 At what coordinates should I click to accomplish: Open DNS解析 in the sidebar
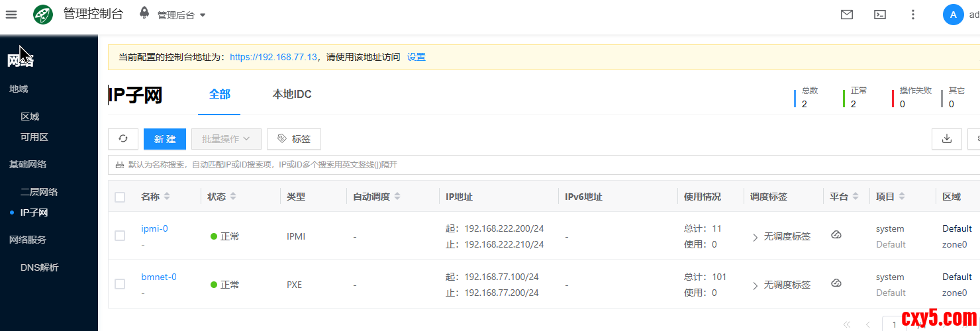[x=39, y=267]
